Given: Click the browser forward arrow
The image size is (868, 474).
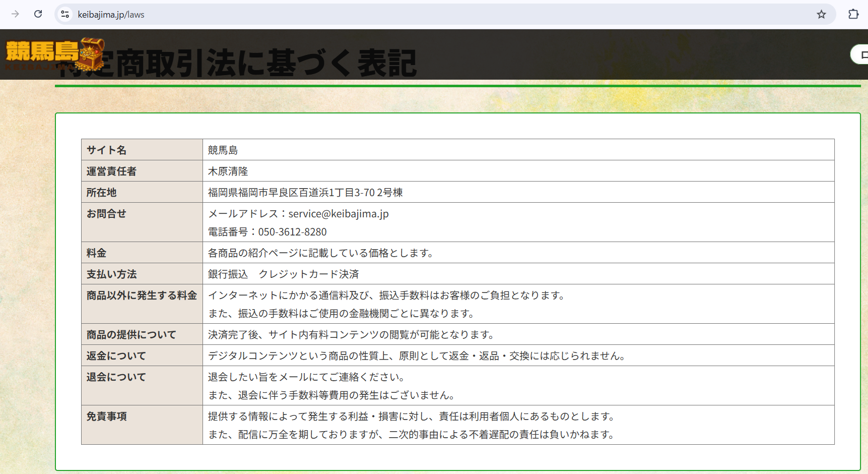Looking at the screenshot, I should tap(15, 14).
